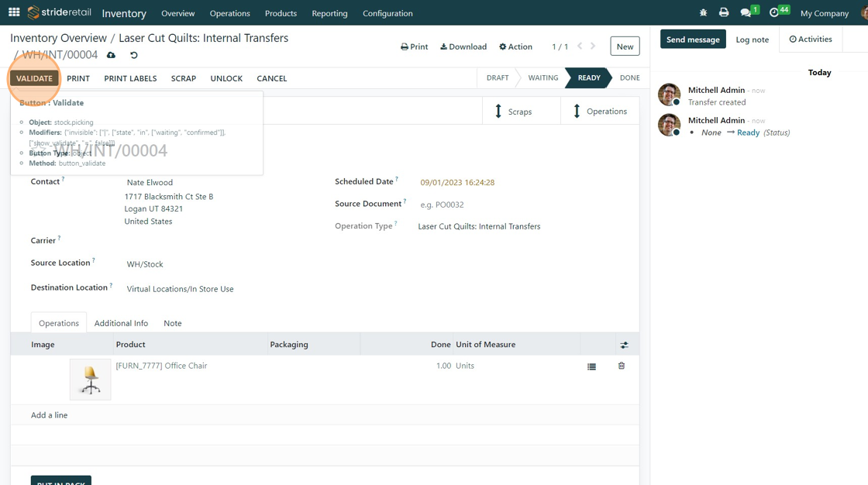Go to next record arrow
The height and width of the screenshot is (485, 868).
[x=593, y=46]
